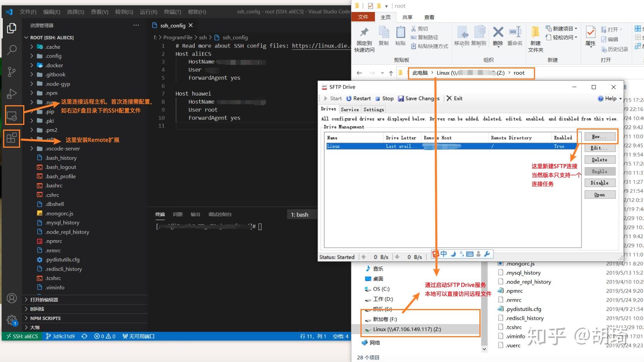Click Restart in SFTP Drive toolbar
Image resolution: width=644 pixels, height=362 pixels.
pos(359,98)
